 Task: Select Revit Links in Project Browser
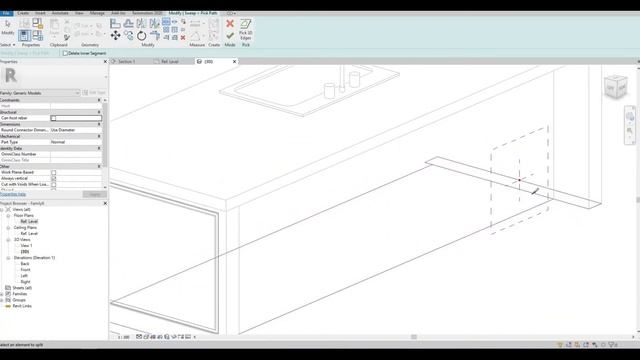click(22, 306)
